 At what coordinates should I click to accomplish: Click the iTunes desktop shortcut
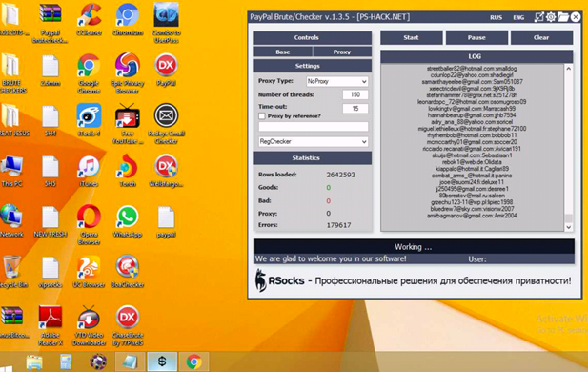point(89,171)
